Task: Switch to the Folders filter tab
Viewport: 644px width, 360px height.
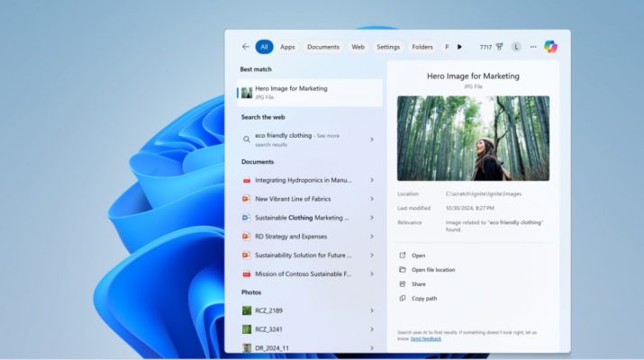Action: click(422, 47)
